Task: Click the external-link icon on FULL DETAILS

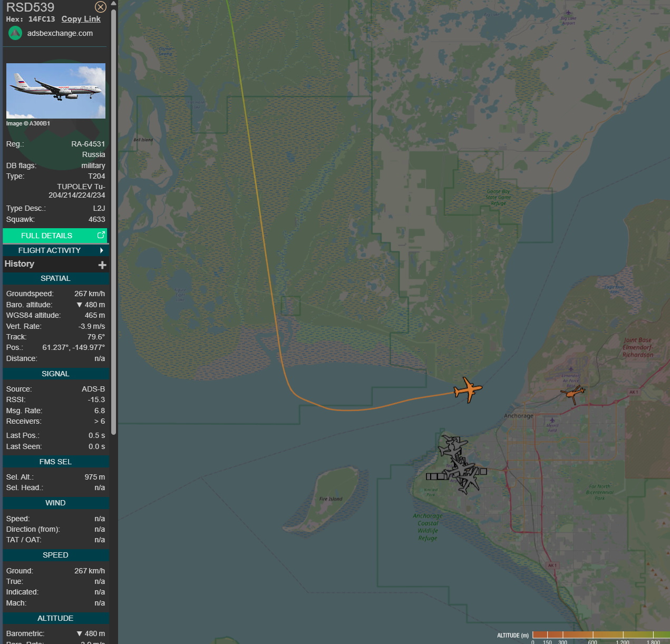Action: point(101,235)
